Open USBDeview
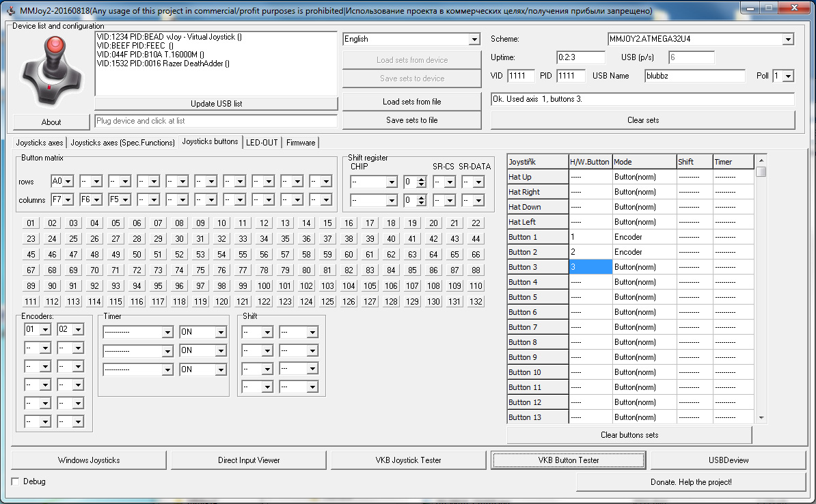This screenshot has width=816, height=504. tap(728, 460)
